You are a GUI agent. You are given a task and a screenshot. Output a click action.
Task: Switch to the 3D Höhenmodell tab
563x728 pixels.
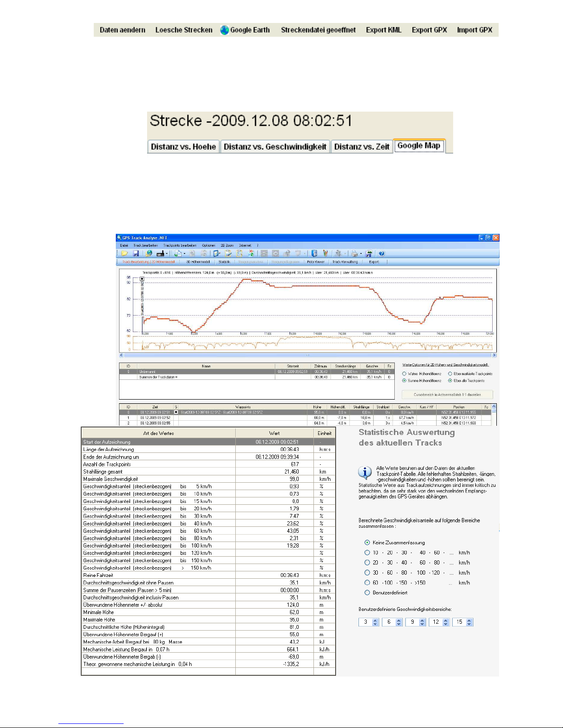(198, 262)
